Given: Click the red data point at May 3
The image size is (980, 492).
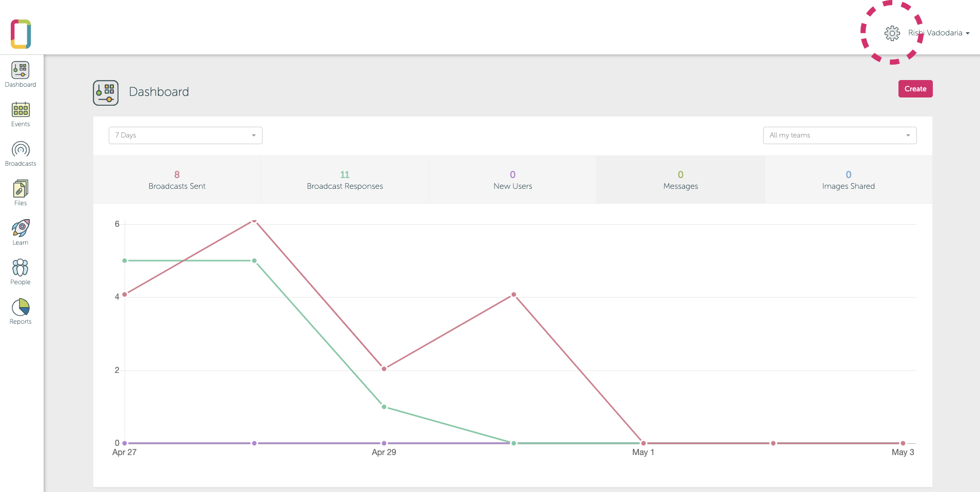Looking at the screenshot, I should pyautogui.click(x=903, y=443).
